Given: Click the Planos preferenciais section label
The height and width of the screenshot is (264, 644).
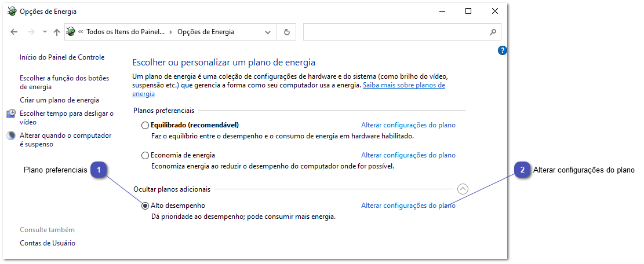Looking at the screenshot, I should click(164, 110).
